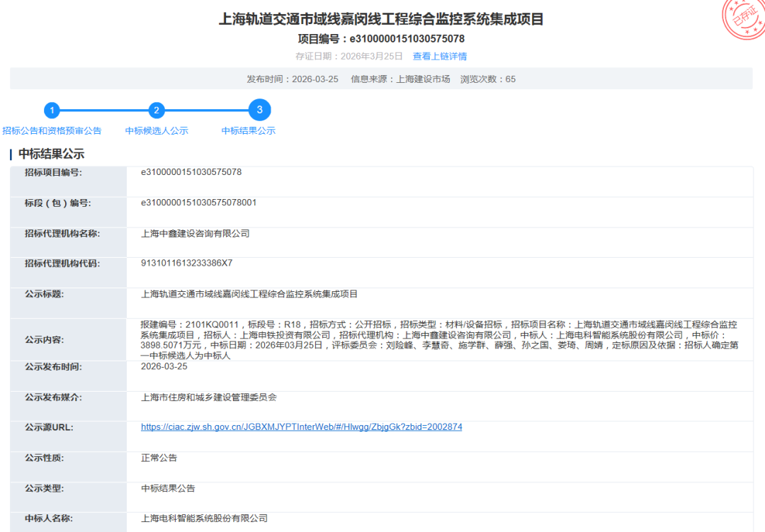This screenshot has height=532, width=765.
Task: Click 中标人名称 value 上海电科智能系统股份有限公司
Action: tap(205, 519)
